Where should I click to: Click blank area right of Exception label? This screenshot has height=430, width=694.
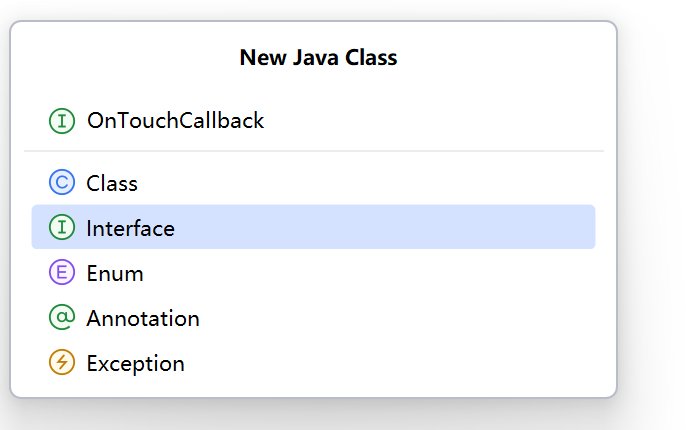[x=389, y=363]
